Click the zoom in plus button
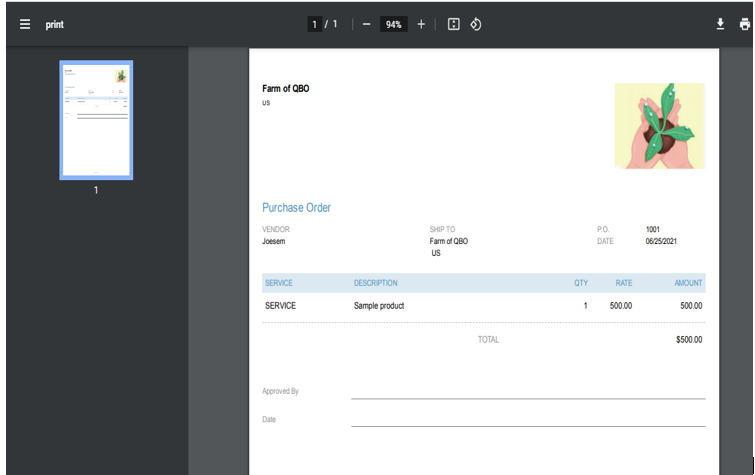The image size is (755, 475). [x=421, y=24]
